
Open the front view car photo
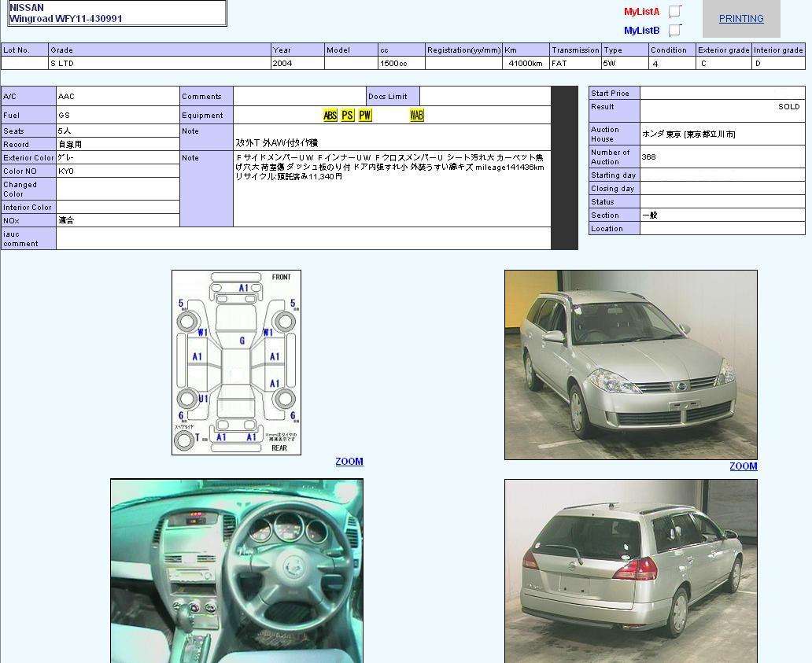[631, 365]
